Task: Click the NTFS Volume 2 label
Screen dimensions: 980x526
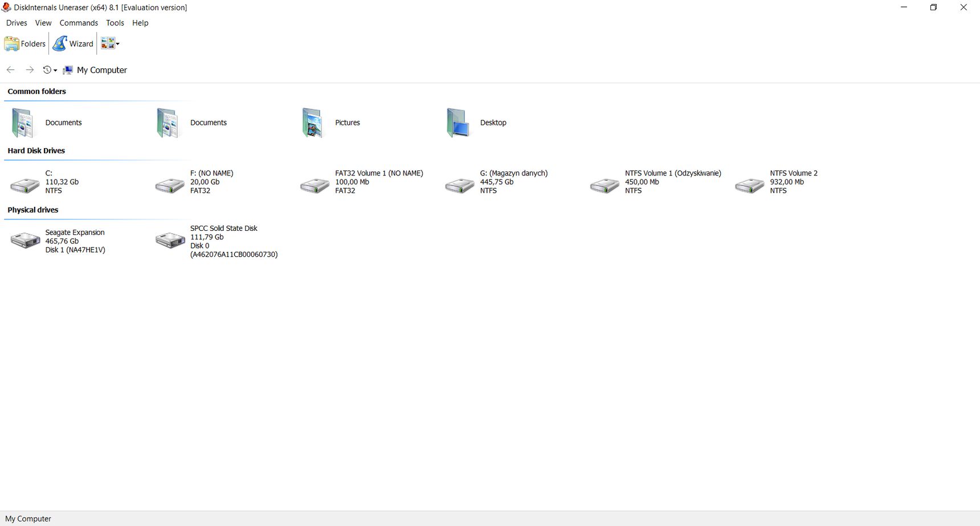Action: point(794,173)
